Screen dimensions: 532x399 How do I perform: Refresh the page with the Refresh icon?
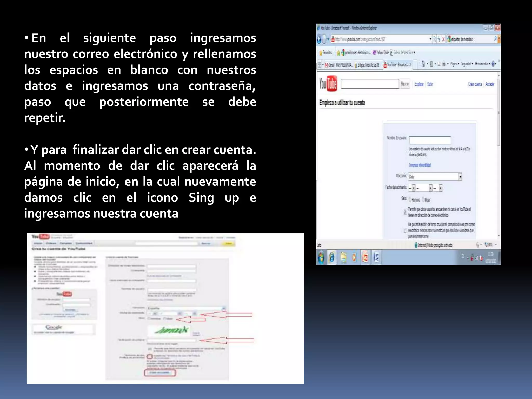[439, 39]
